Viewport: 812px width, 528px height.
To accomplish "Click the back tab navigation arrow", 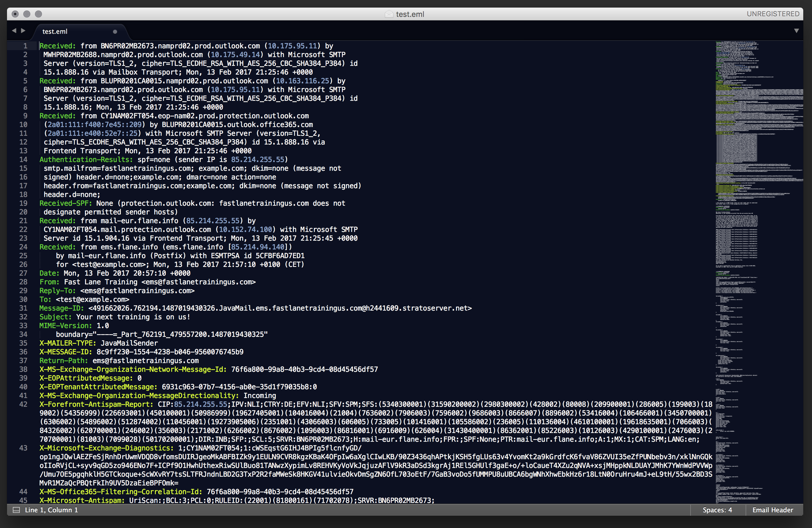I will pos(14,31).
